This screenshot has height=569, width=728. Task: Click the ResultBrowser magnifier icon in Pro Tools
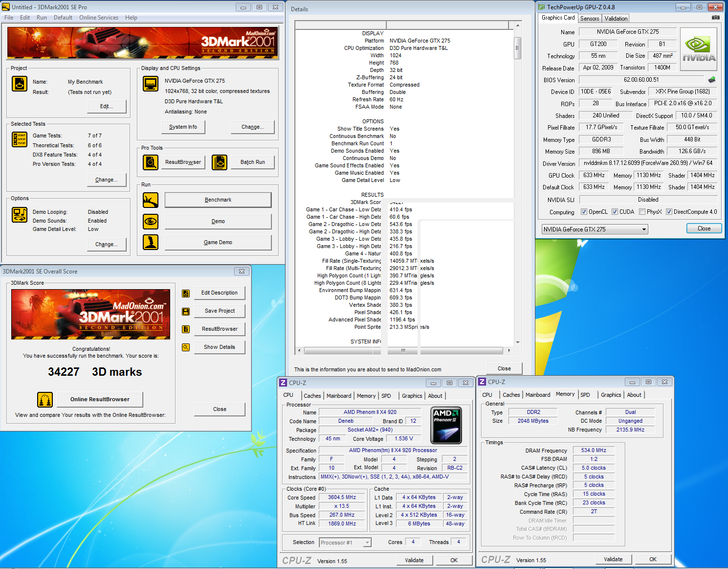pos(151,162)
